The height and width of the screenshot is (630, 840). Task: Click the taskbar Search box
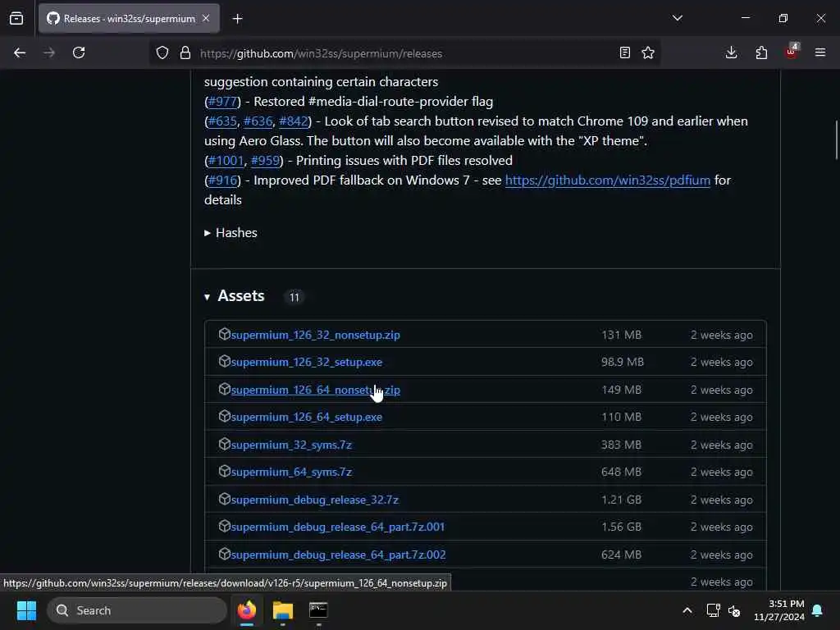click(x=137, y=610)
